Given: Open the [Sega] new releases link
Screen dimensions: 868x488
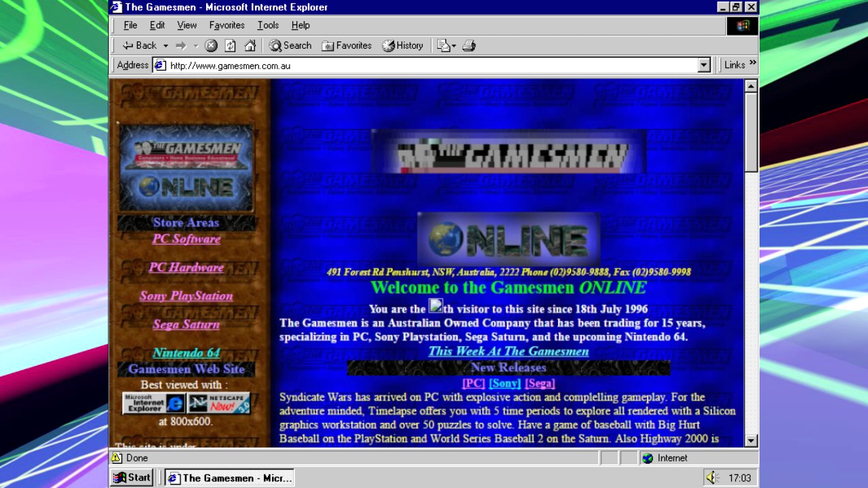Looking at the screenshot, I should coord(540,383).
